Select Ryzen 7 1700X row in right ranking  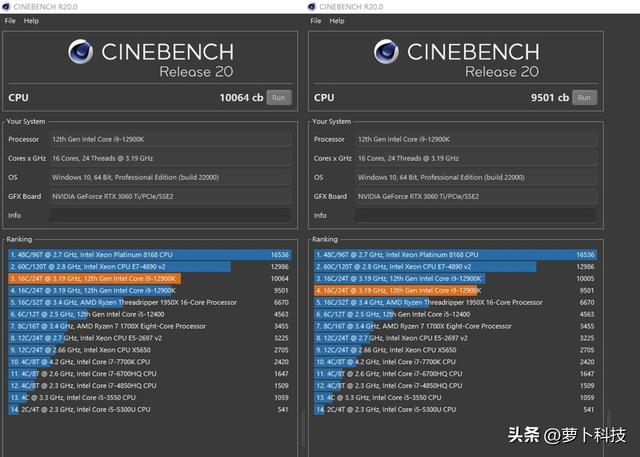pos(455,326)
